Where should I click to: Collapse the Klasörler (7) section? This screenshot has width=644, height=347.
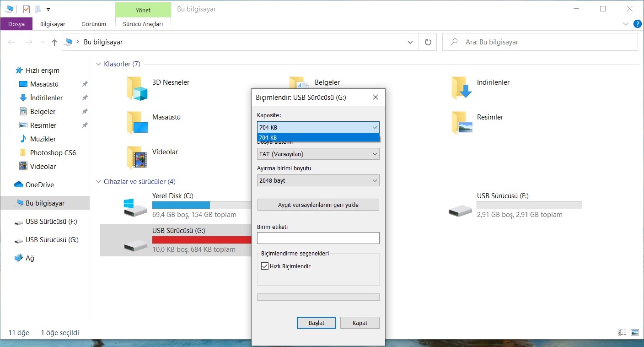[98, 64]
